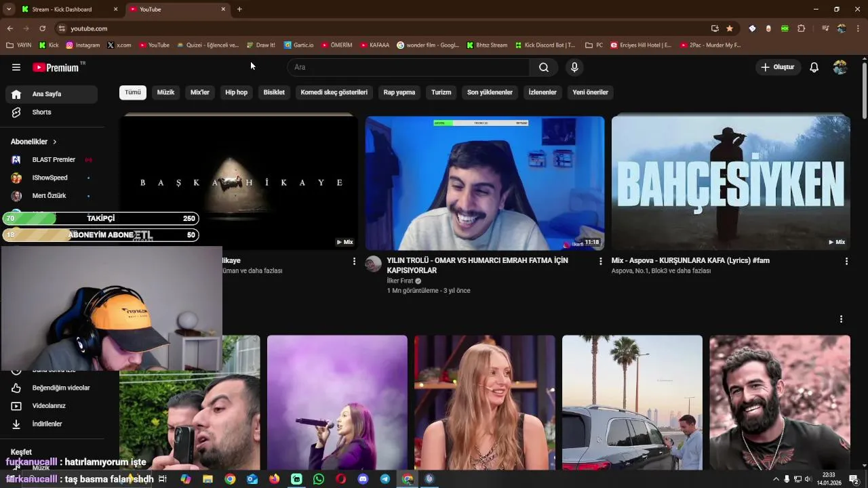Open the Shorts shelf options menu
This screenshot has width=868, height=488.
842,319
